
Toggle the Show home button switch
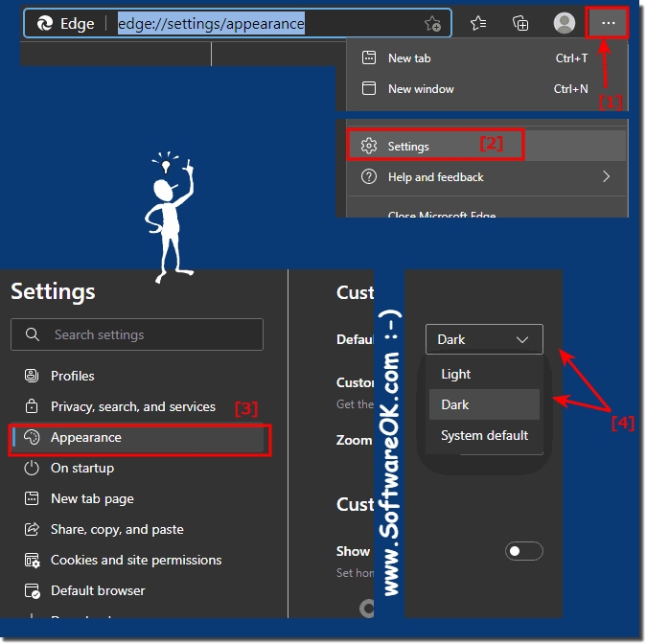click(523, 551)
